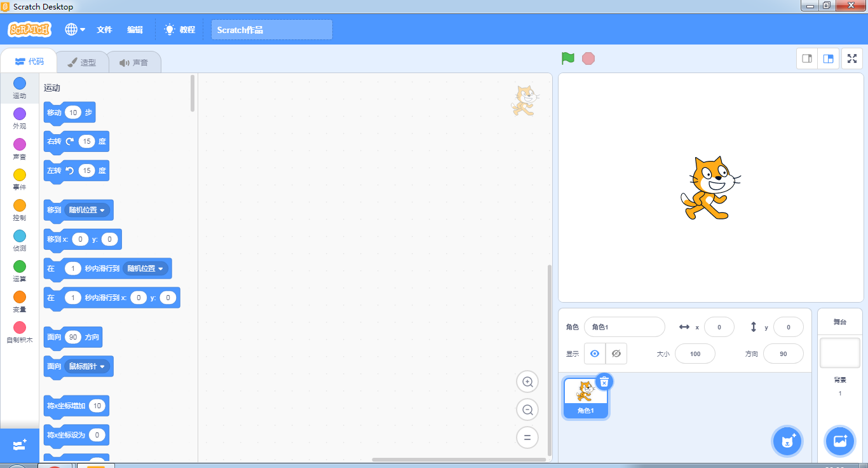
Task: Switch to the small stage layout
Action: [806, 58]
